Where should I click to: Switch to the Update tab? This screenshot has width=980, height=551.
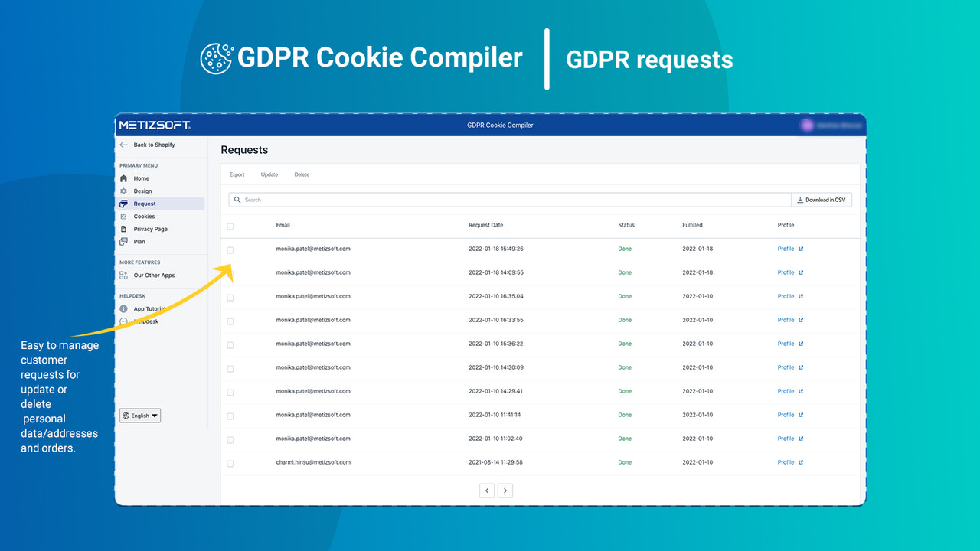coord(269,174)
